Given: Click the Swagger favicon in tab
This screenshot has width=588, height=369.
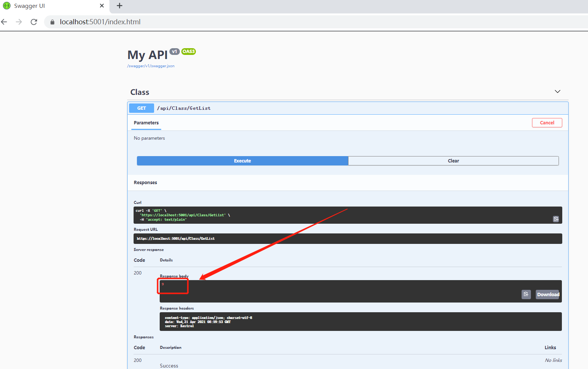Looking at the screenshot, I should tap(7, 6).
